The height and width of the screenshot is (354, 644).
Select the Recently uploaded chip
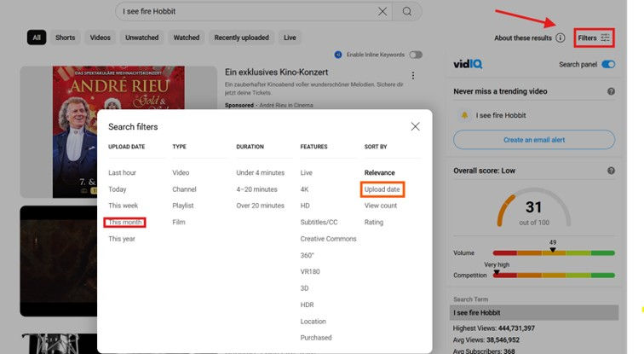pos(242,38)
